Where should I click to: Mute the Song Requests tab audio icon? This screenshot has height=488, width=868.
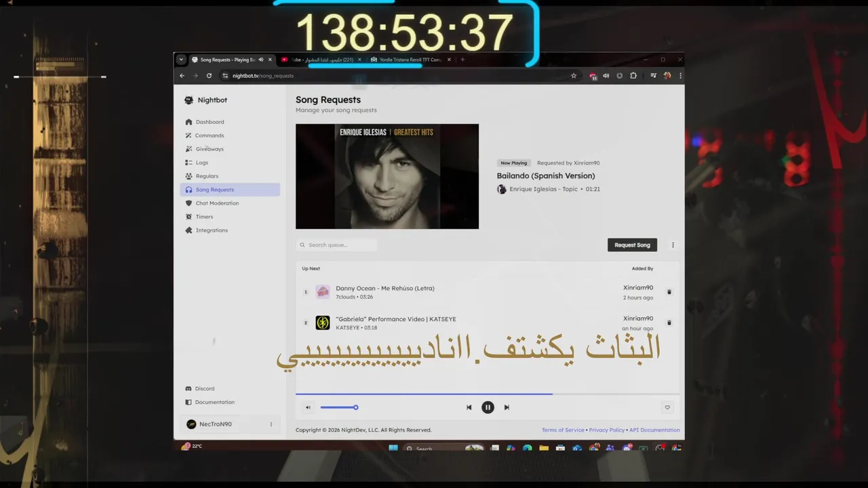point(260,60)
